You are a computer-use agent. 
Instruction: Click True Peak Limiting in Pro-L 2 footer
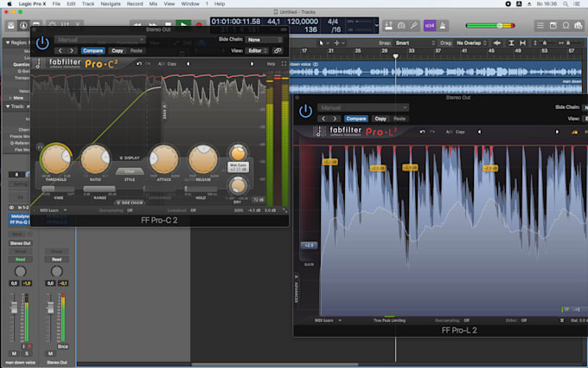[389, 320]
